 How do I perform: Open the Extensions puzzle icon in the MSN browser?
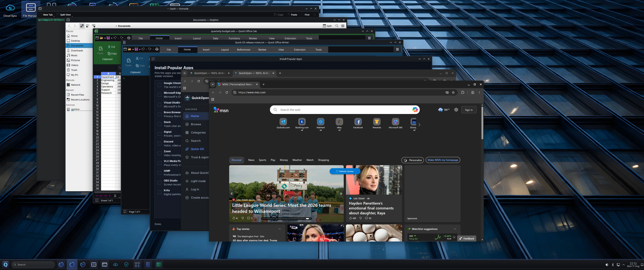[462, 92]
